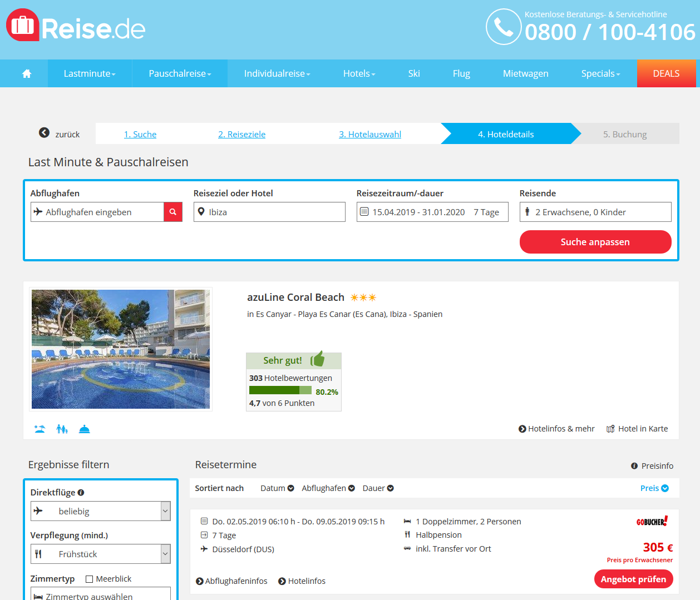Image resolution: width=700 pixels, height=600 pixels.
Task: Sort results by Abflughafen
Action: click(328, 488)
